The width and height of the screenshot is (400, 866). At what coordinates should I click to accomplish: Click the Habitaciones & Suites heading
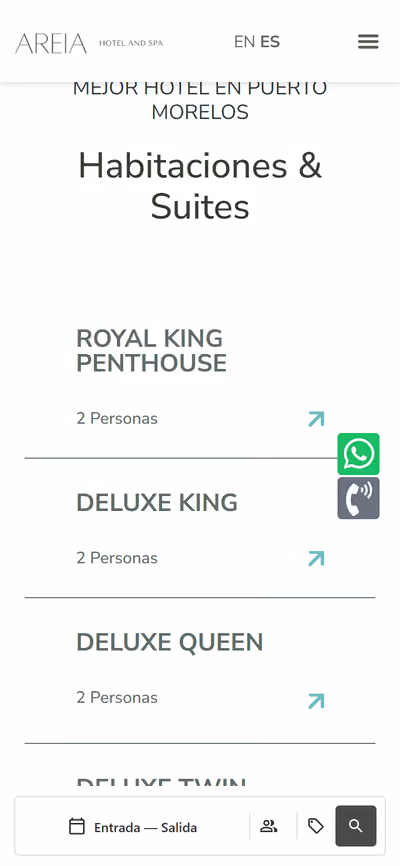[x=200, y=186]
